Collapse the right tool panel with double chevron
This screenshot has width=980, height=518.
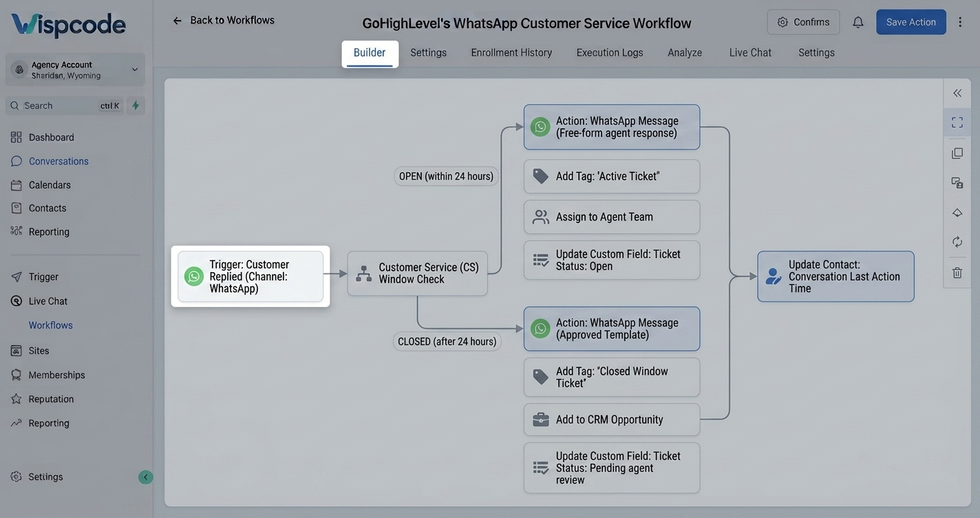point(957,93)
